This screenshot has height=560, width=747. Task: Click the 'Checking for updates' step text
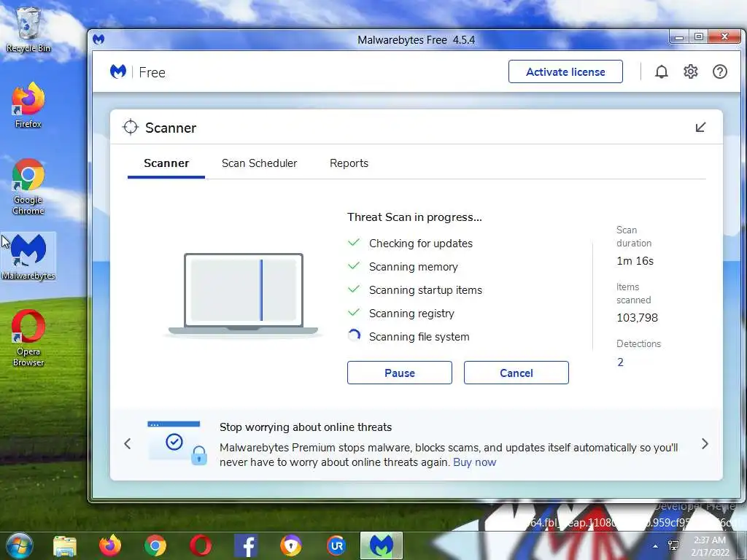coord(421,244)
